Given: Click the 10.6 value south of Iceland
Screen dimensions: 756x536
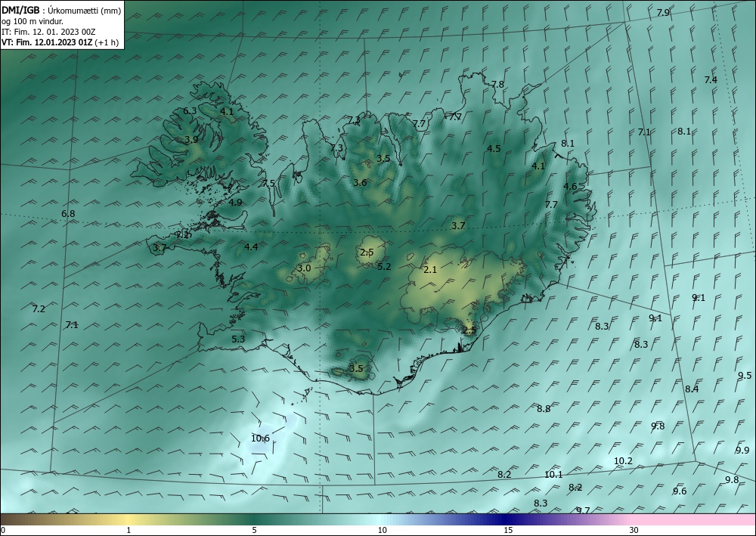Looking at the screenshot, I should pyautogui.click(x=260, y=438).
